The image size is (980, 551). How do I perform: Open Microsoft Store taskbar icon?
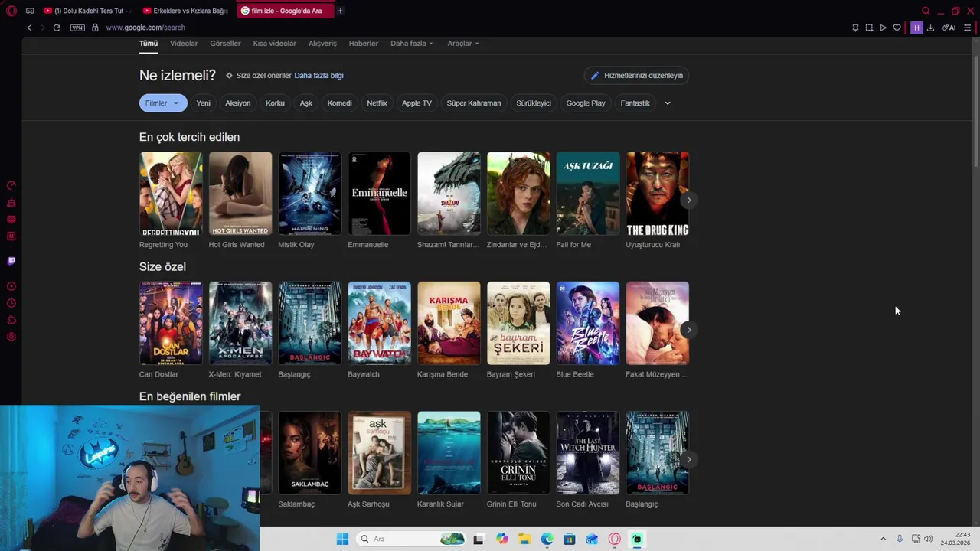569,539
